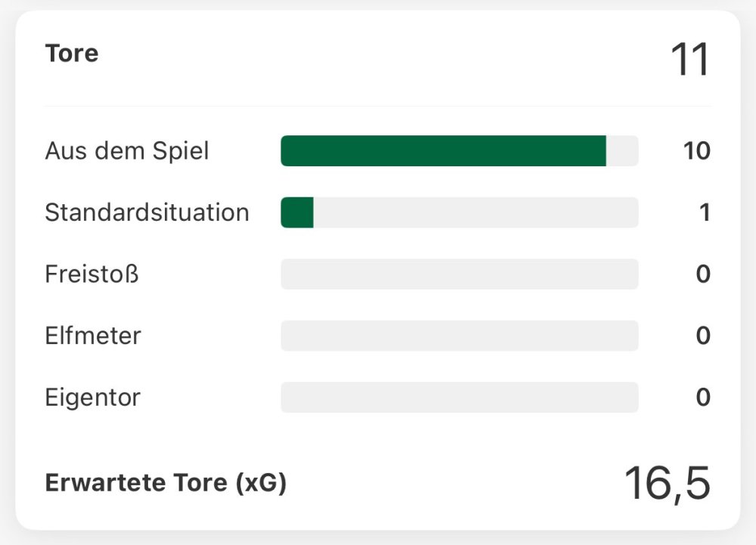Click the empty Elfmeter progress bar
This screenshot has height=545, width=756.
459,336
